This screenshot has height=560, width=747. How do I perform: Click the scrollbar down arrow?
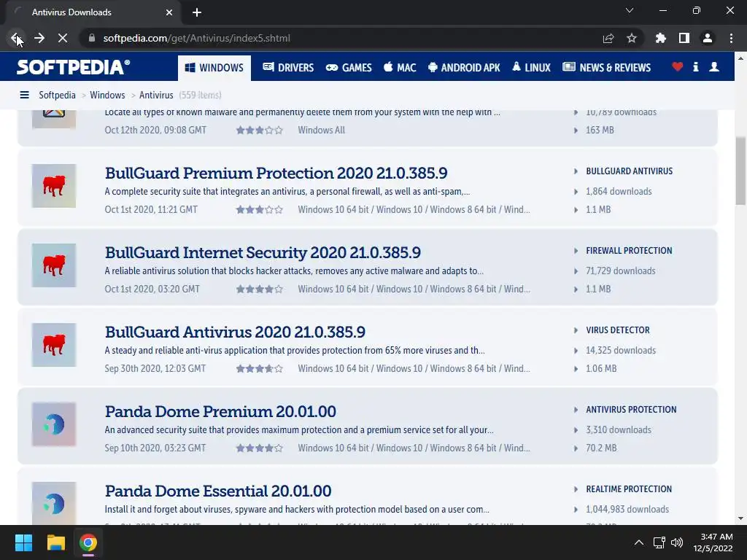tap(740, 518)
